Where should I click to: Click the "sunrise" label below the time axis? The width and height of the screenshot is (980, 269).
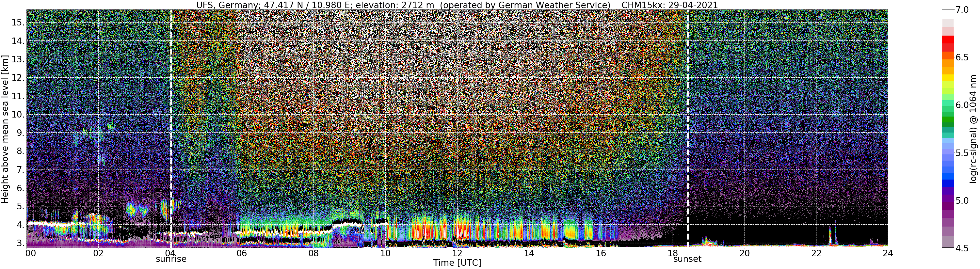pyautogui.click(x=171, y=259)
